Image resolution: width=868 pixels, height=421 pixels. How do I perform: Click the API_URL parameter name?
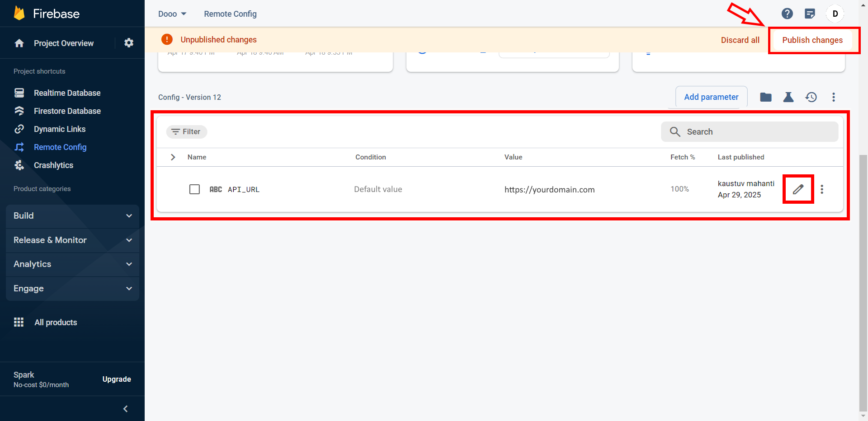(x=244, y=190)
